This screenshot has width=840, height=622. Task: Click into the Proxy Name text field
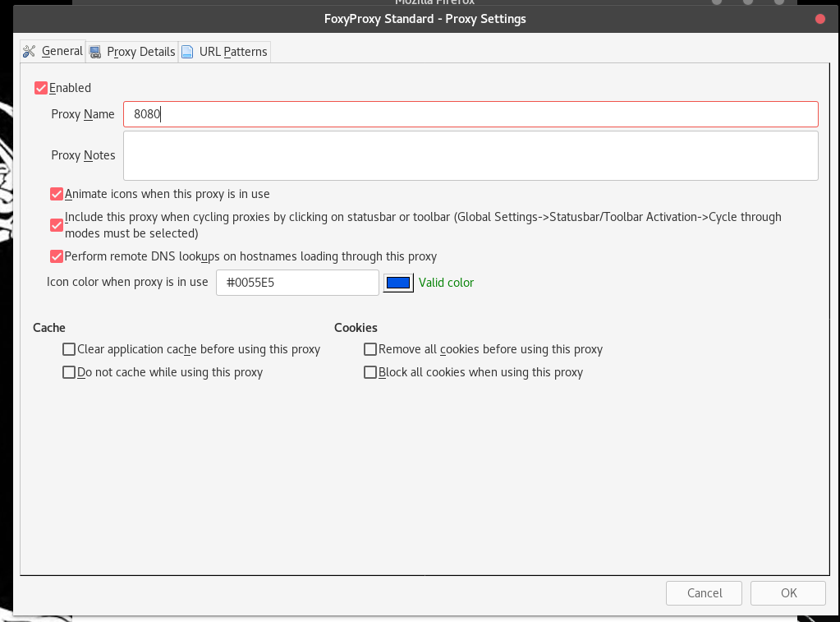tap(470, 114)
